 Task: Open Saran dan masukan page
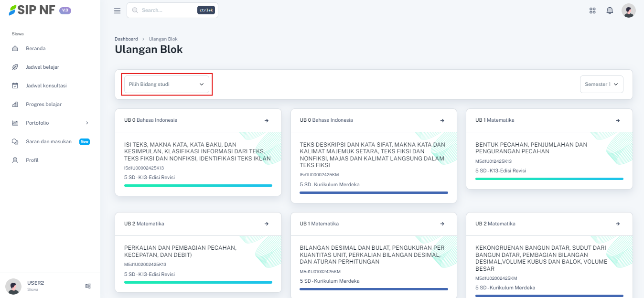pyautogui.click(x=48, y=141)
